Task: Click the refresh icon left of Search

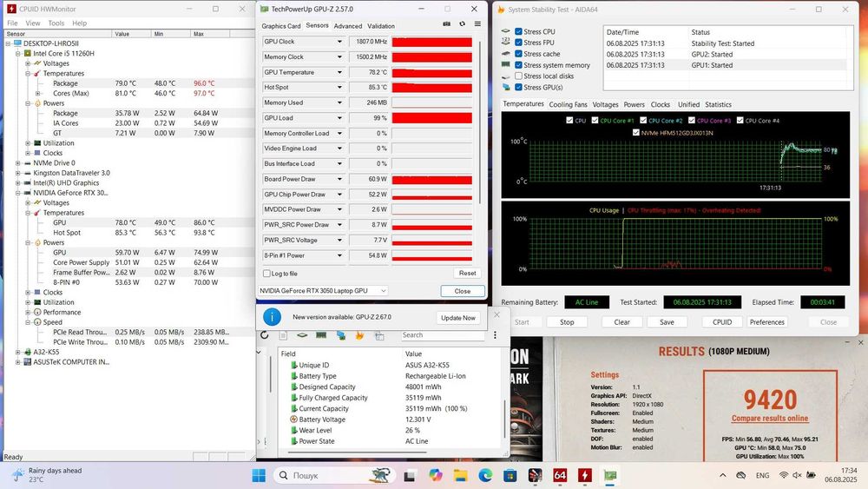Action: coord(265,335)
